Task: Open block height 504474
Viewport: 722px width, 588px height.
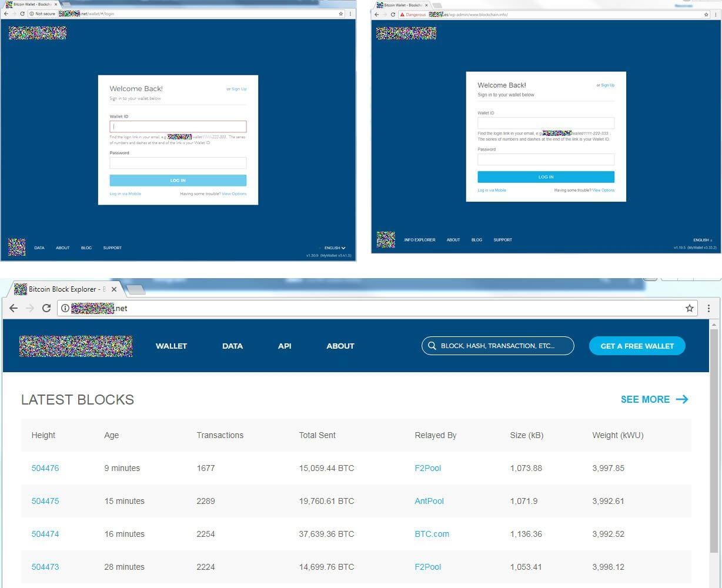Action: [x=45, y=534]
